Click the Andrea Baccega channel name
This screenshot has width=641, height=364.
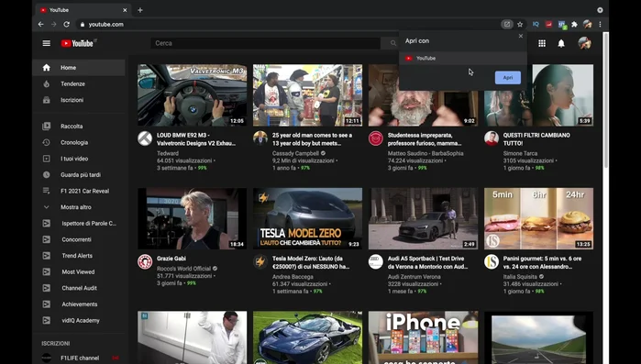click(293, 277)
